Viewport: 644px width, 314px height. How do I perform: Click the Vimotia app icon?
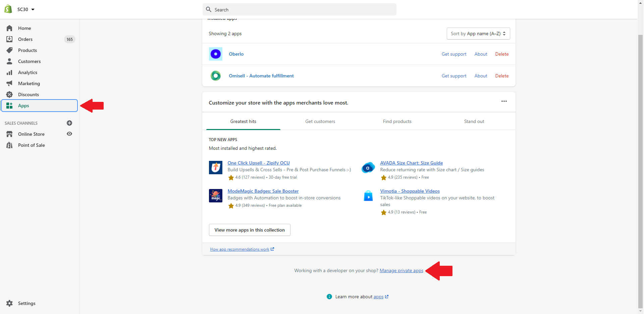(368, 196)
